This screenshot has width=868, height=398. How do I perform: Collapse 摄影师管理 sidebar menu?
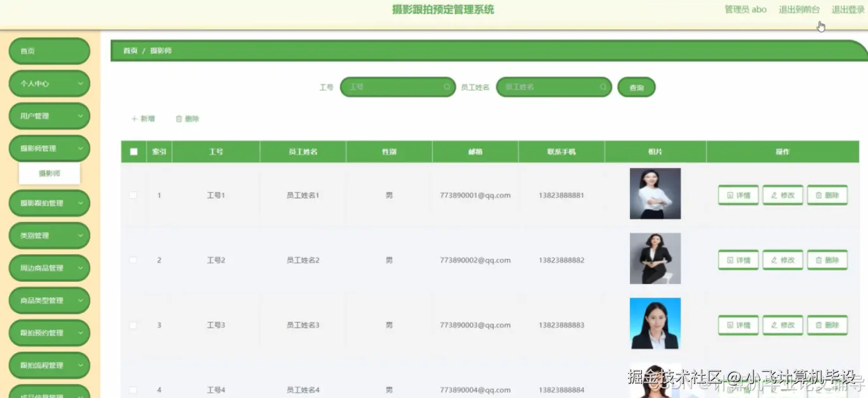click(x=49, y=148)
